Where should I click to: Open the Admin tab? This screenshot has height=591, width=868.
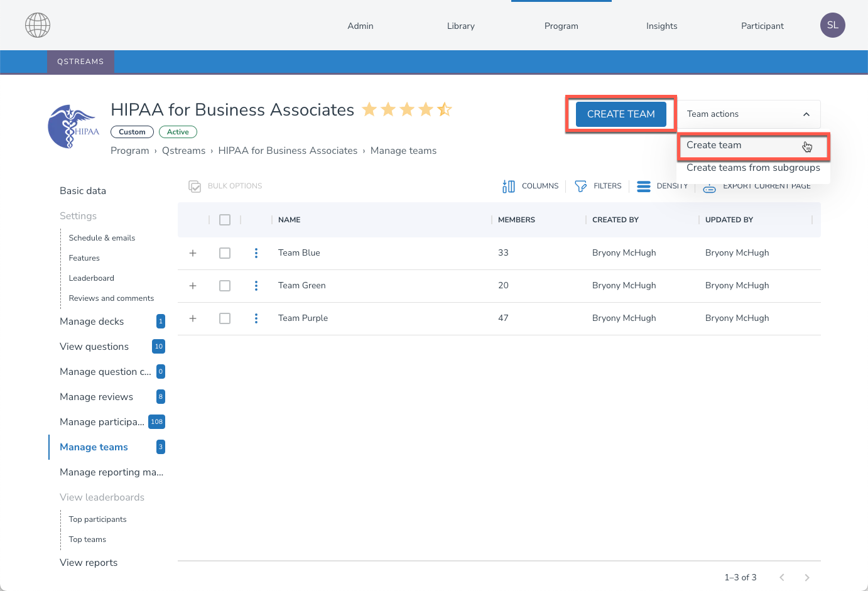tap(361, 26)
